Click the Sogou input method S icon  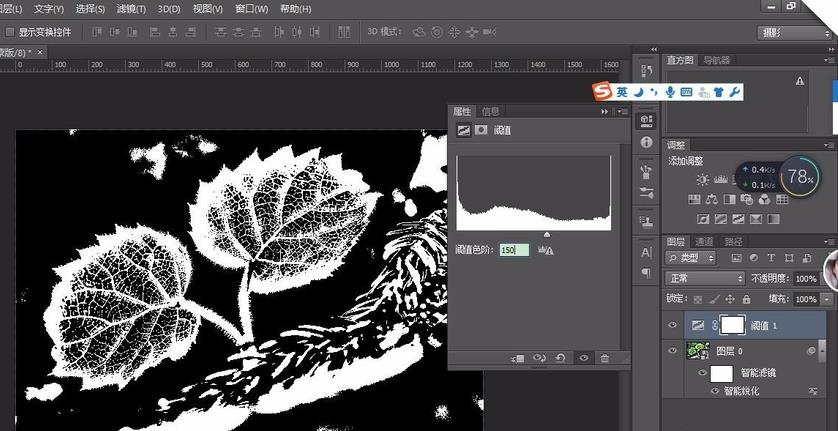[x=602, y=92]
